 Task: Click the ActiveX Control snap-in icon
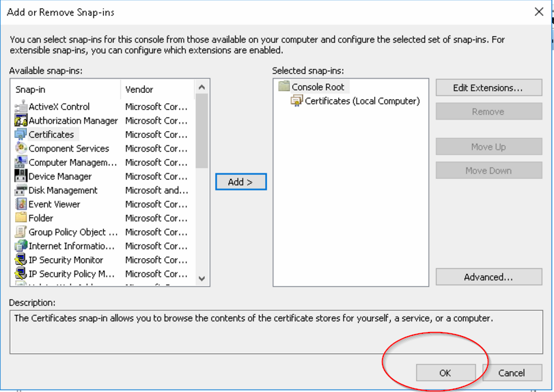pos(21,107)
